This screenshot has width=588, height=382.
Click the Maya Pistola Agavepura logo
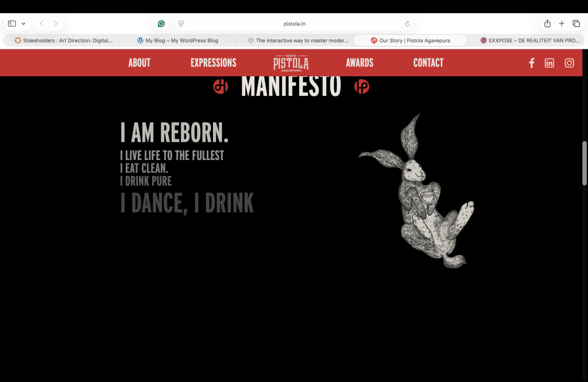291,63
